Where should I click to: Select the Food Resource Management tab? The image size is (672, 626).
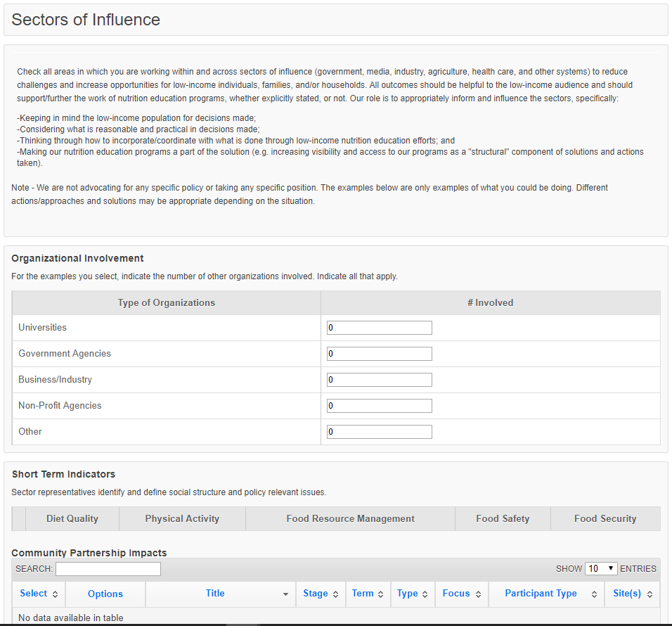350,519
